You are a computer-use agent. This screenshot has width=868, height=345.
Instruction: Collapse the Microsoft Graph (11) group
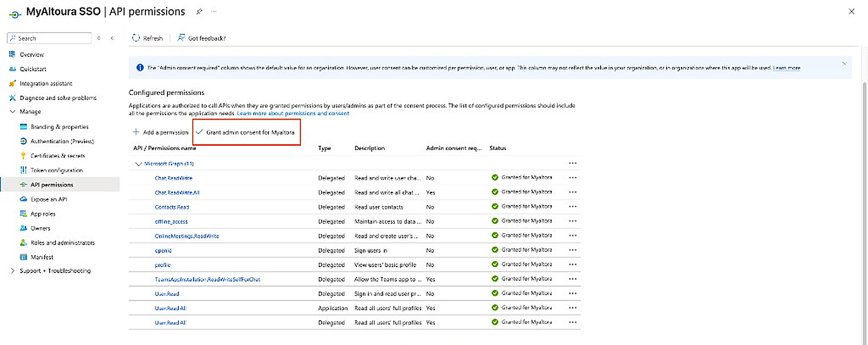click(x=138, y=164)
